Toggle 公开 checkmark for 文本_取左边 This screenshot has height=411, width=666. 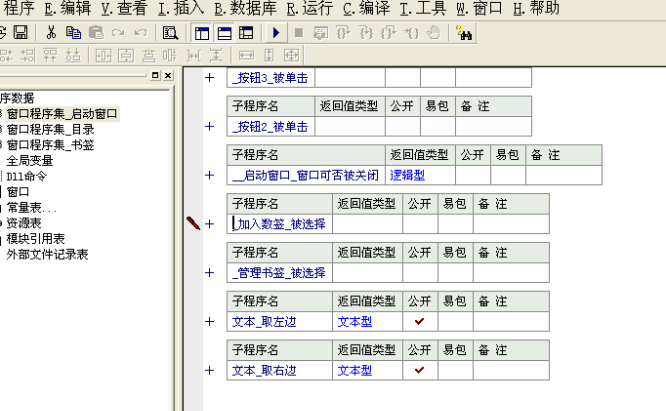pyautogui.click(x=420, y=321)
